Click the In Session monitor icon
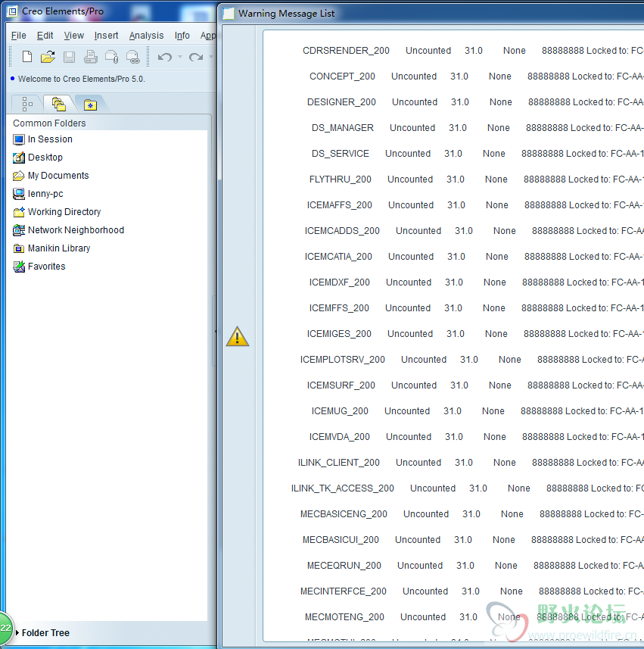Image resolution: width=644 pixels, height=649 pixels. [19, 140]
